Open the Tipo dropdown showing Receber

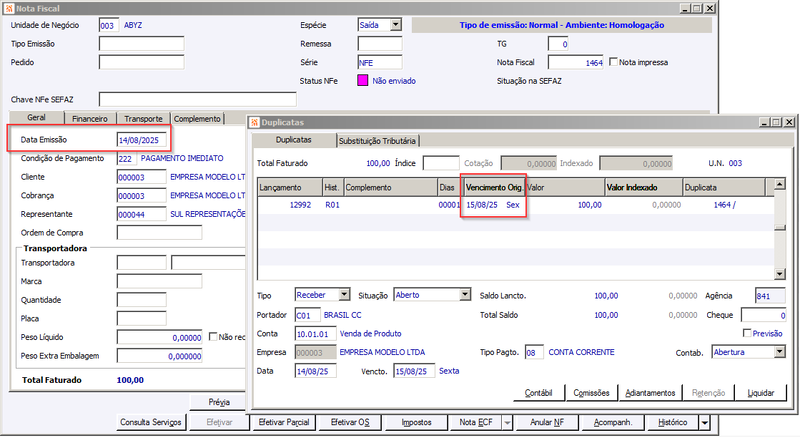pos(344,295)
